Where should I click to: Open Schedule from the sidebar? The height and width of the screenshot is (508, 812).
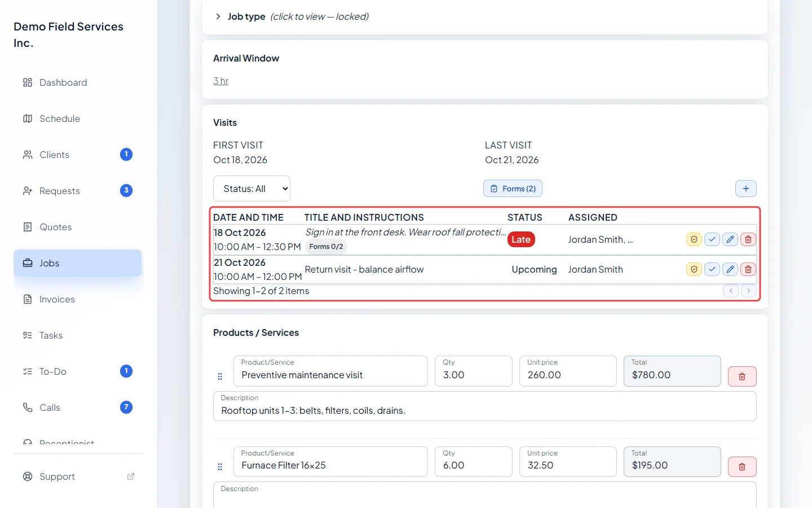(x=78, y=119)
